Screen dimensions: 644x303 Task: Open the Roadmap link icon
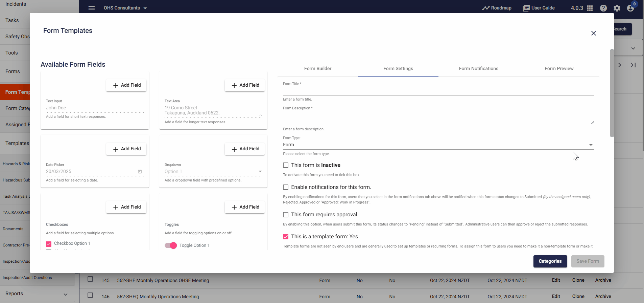click(x=486, y=8)
